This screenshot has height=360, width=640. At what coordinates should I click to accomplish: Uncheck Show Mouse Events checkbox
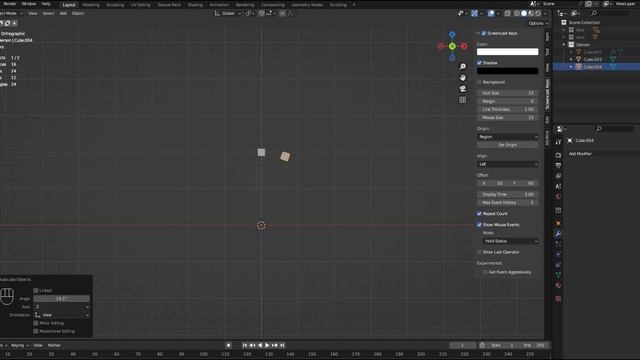(x=480, y=224)
